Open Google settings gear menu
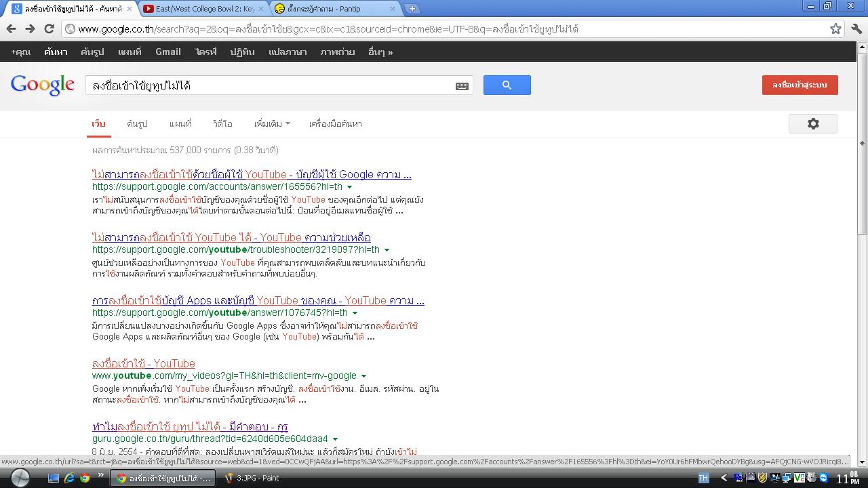Screen dimensions: 868x488 (x=812, y=123)
